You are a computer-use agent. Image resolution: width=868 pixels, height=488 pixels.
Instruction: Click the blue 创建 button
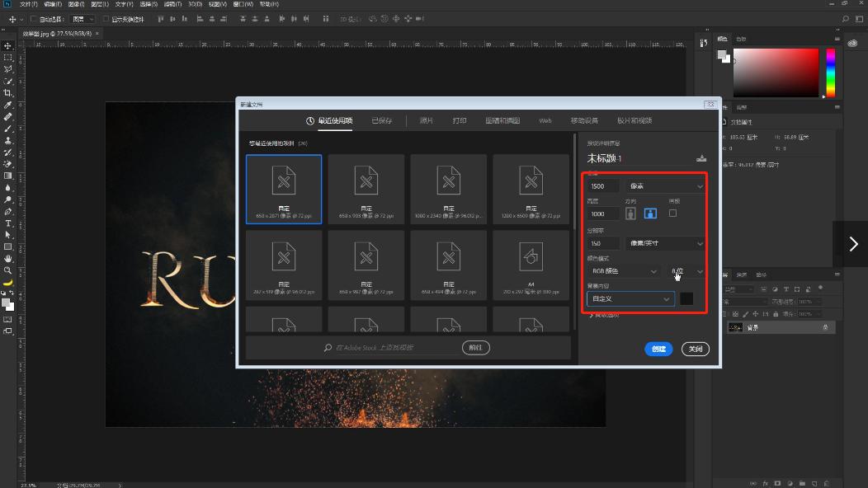point(658,349)
